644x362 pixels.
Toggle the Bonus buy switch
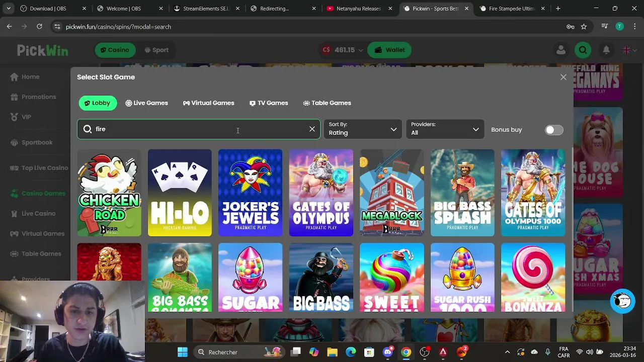pos(554,130)
